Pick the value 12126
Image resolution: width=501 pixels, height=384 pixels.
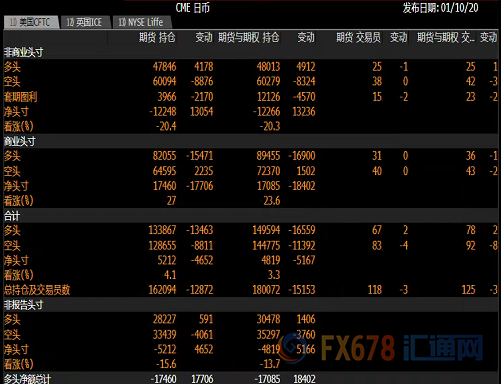pos(268,97)
